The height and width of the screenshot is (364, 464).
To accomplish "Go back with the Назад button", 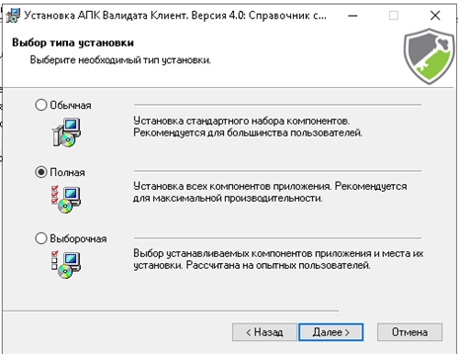I will pos(264,332).
